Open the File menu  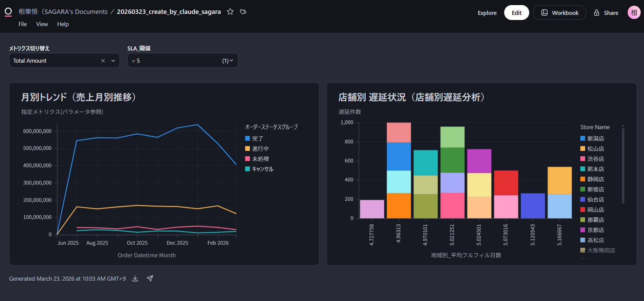[x=23, y=24]
